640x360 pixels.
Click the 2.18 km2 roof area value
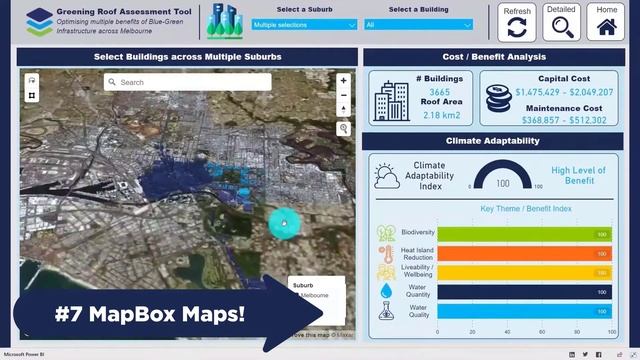[x=442, y=115]
